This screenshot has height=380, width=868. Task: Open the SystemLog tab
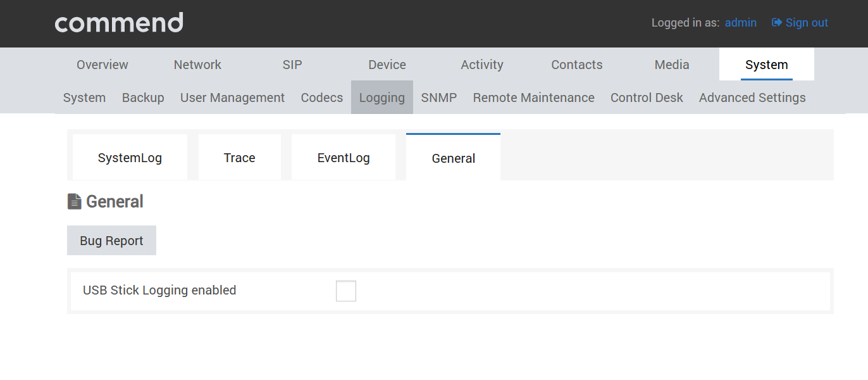click(130, 158)
